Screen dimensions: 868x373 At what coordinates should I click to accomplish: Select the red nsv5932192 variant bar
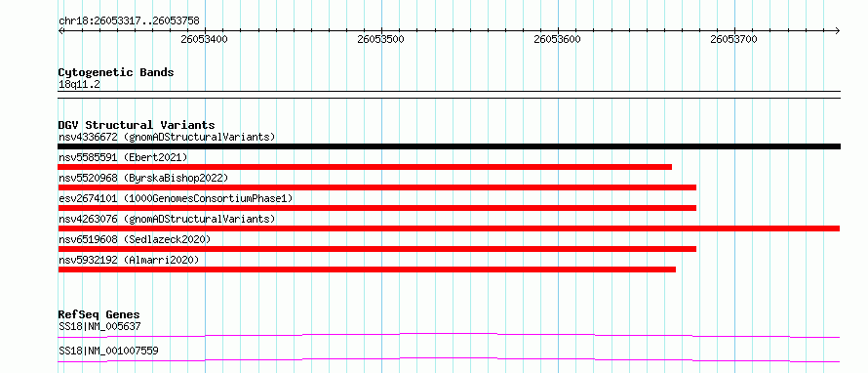tap(367, 269)
